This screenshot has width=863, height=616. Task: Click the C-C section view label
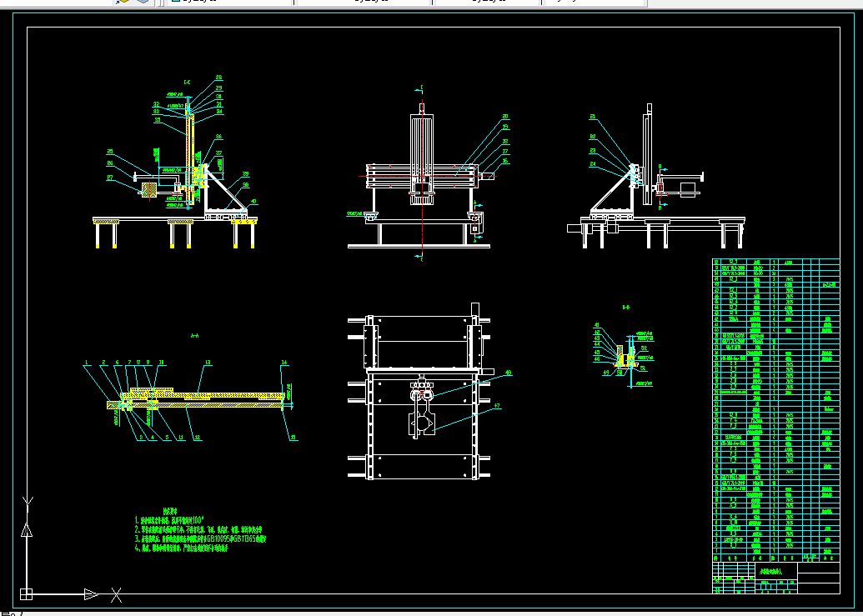187,82
